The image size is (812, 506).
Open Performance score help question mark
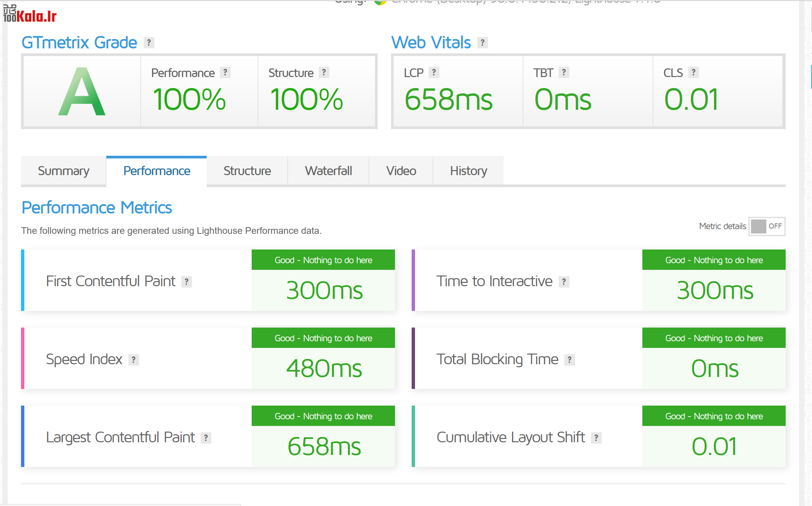pyautogui.click(x=225, y=73)
